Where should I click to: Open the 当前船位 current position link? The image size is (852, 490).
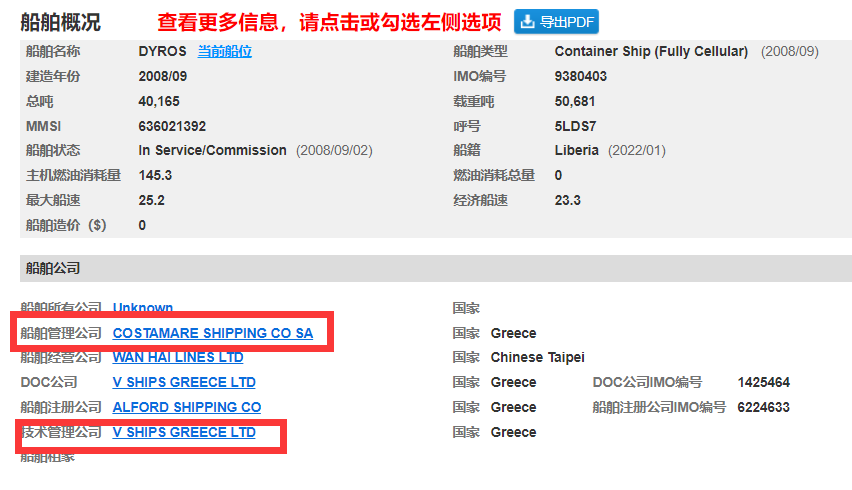tap(224, 52)
